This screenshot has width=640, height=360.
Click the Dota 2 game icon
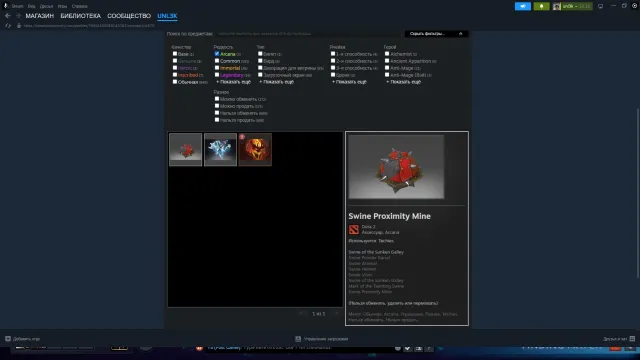coord(353,229)
